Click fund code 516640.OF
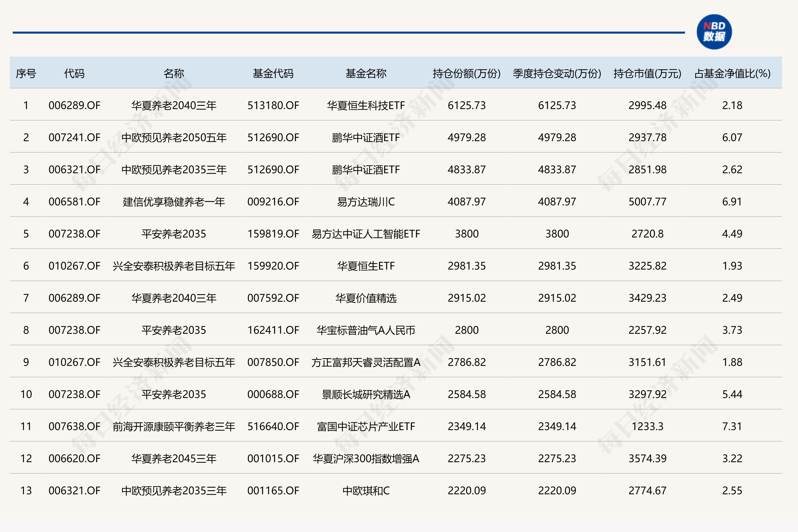This screenshot has width=798, height=532. pyautogui.click(x=273, y=427)
